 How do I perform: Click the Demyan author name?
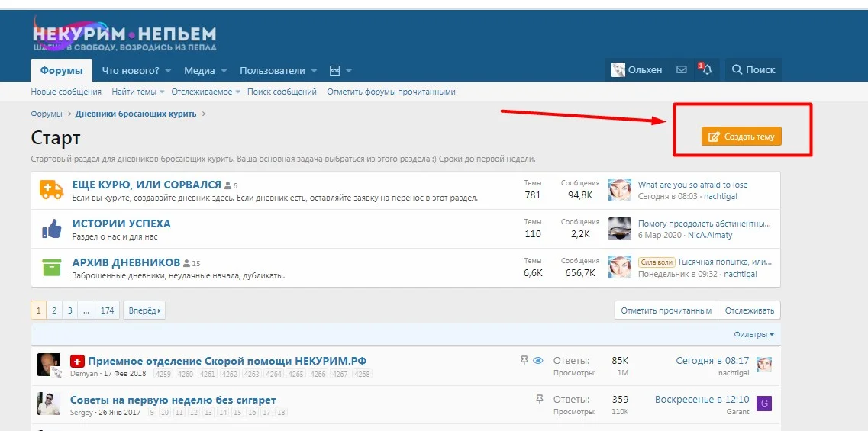tap(85, 374)
